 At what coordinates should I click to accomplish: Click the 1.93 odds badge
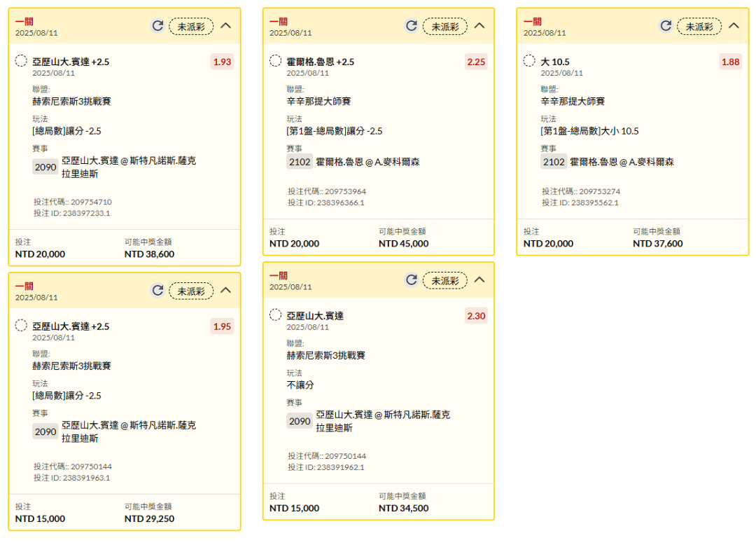(223, 62)
